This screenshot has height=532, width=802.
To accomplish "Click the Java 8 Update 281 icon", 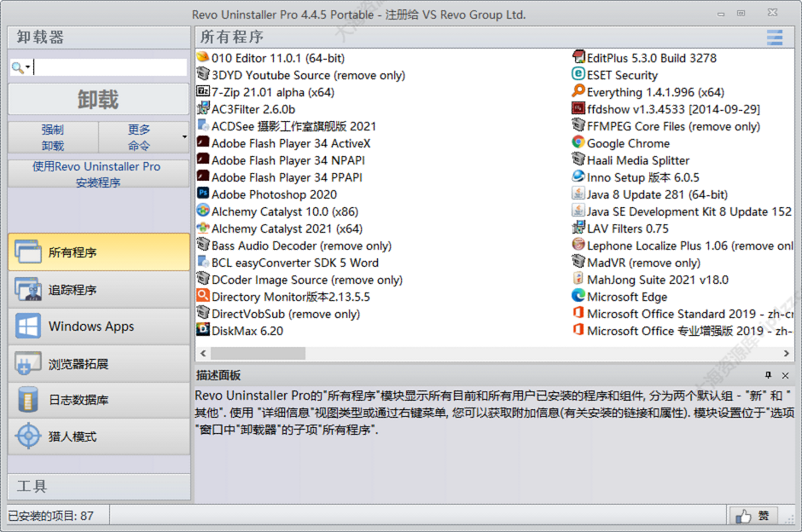I will coord(578,194).
